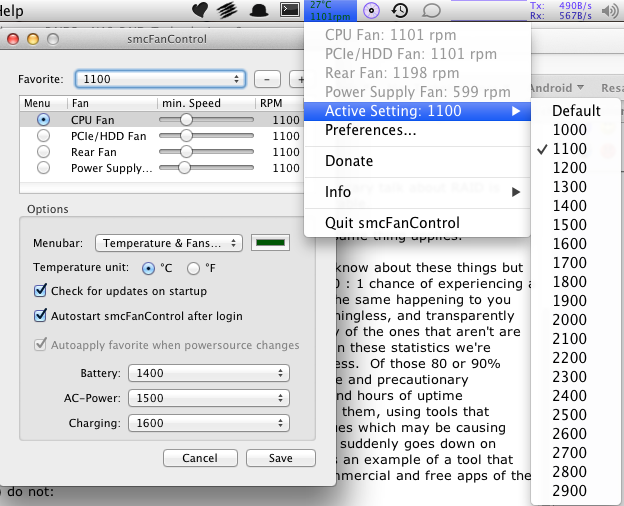Open the terminal menu bar icon
Image resolution: width=624 pixels, height=506 pixels.
click(x=290, y=10)
